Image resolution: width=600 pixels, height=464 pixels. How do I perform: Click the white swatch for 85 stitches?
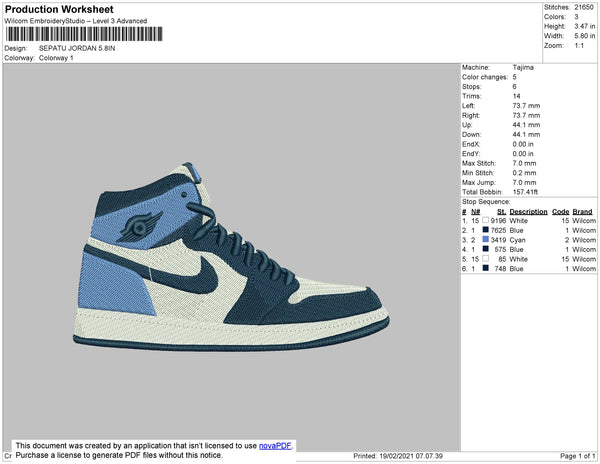coord(486,259)
